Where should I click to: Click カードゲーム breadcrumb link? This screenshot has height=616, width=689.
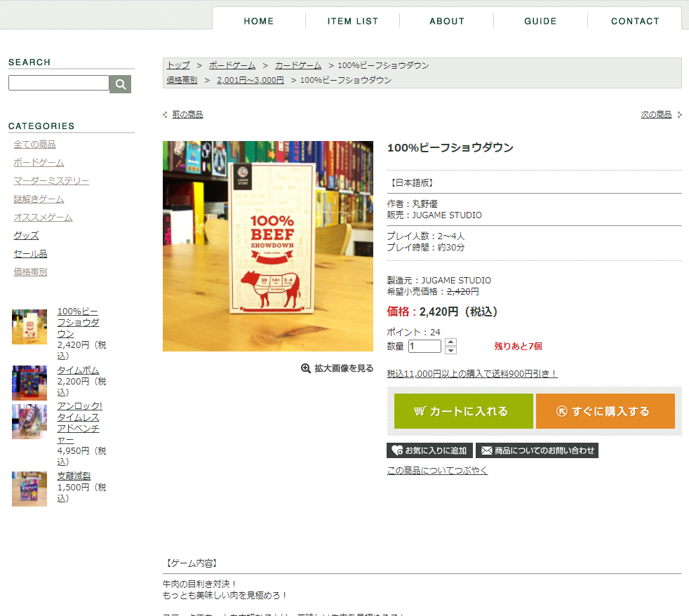(298, 65)
